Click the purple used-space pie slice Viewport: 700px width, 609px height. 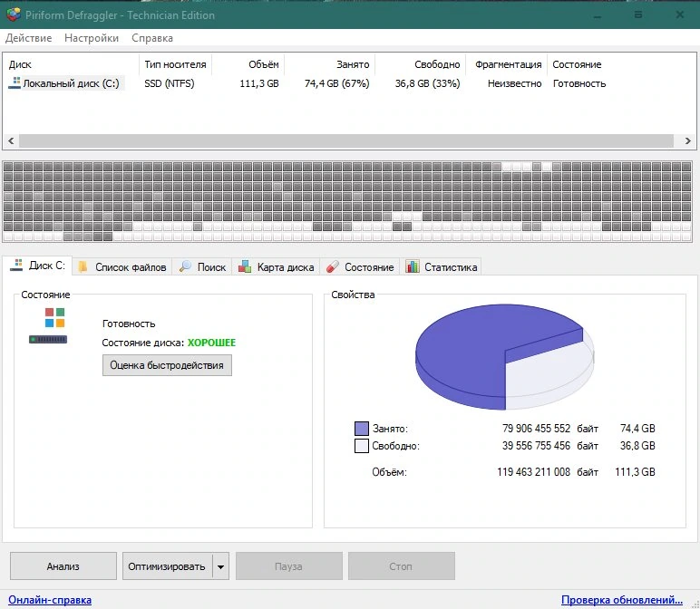pyautogui.click(x=469, y=353)
